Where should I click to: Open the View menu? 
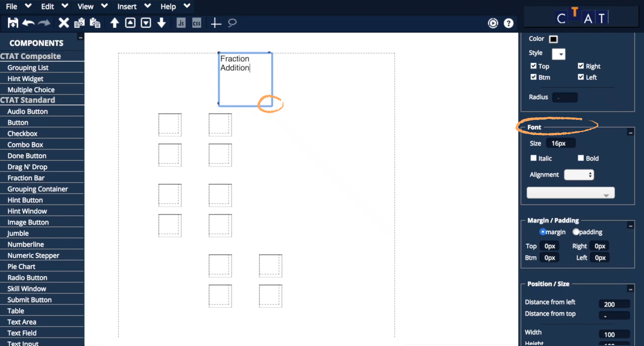point(85,7)
